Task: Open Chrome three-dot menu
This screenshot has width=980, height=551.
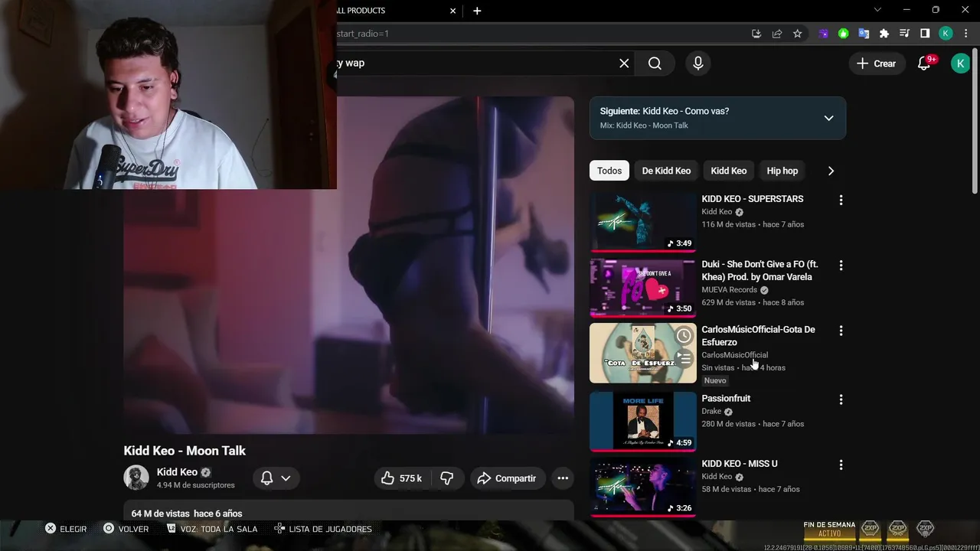Action: point(965,34)
